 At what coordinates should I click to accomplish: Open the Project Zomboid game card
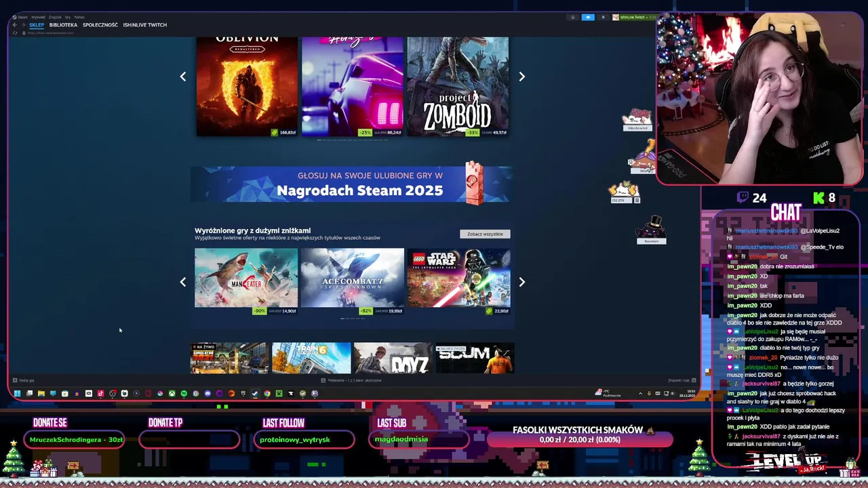tap(458, 86)
